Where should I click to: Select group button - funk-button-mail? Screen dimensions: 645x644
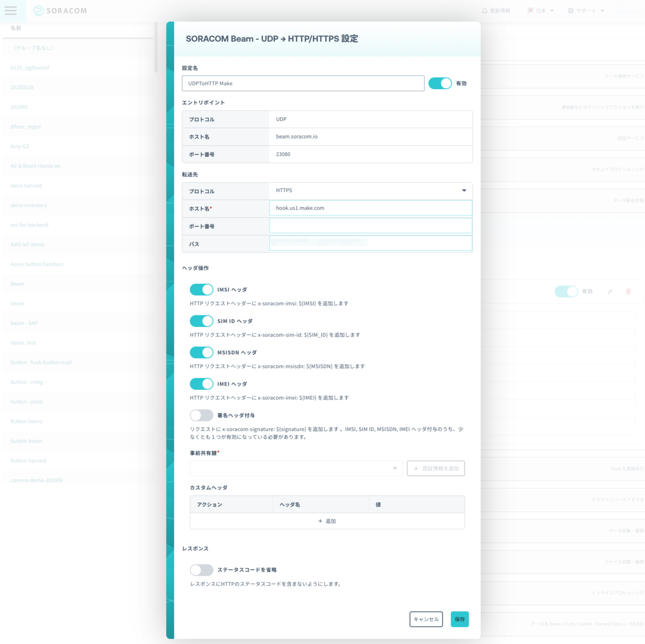pos(78,363)
